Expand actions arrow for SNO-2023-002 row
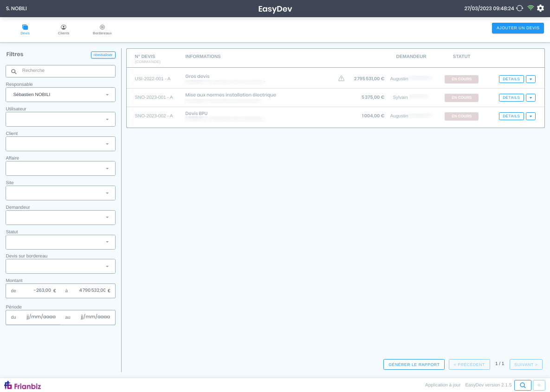Screen dimensions: 550x392 click(x=531, y=116)
